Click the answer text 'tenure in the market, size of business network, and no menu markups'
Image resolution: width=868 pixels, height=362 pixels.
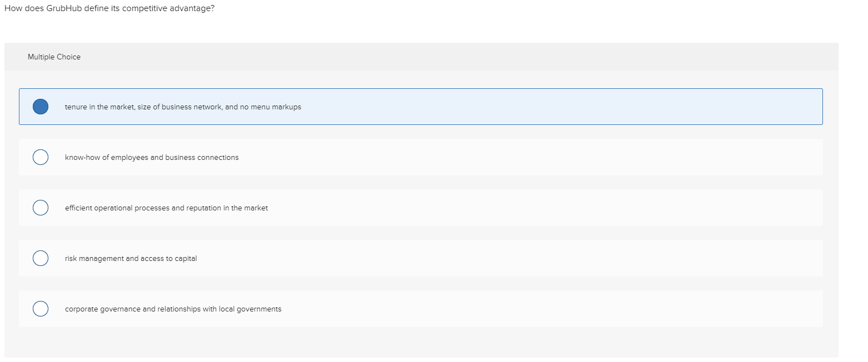183,107
